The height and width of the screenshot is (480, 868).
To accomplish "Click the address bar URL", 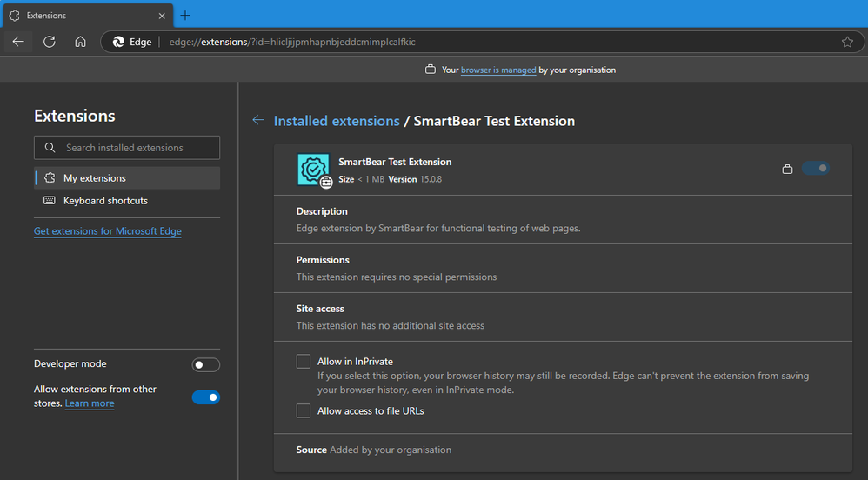I will coord(292,42).
